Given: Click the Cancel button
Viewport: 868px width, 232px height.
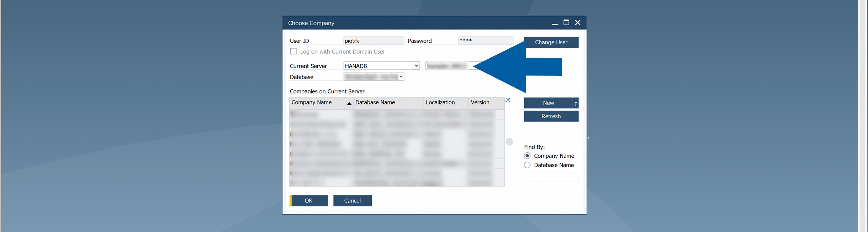Looking at the screenshot, I should pos(353,201).
